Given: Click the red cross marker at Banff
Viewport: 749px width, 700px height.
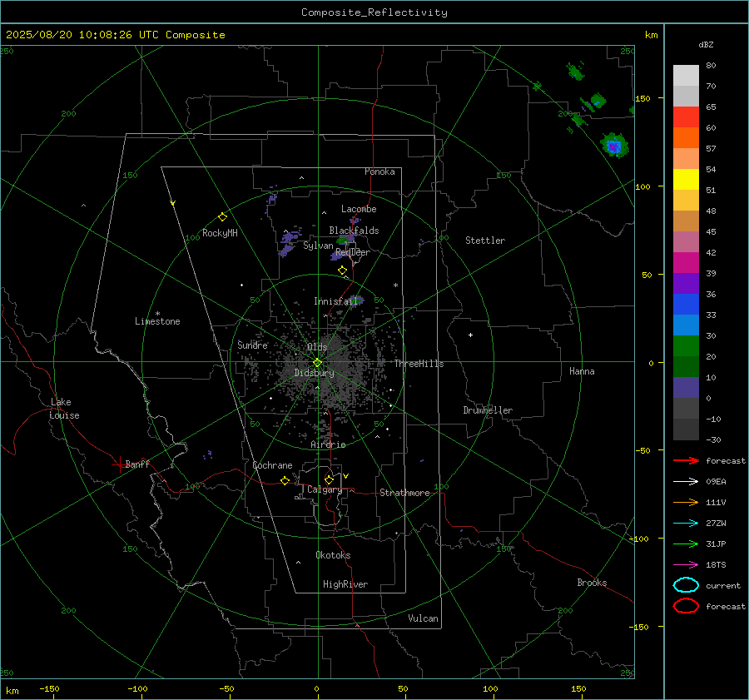Looking at the screenshot, I should click(x=119, y=464).
